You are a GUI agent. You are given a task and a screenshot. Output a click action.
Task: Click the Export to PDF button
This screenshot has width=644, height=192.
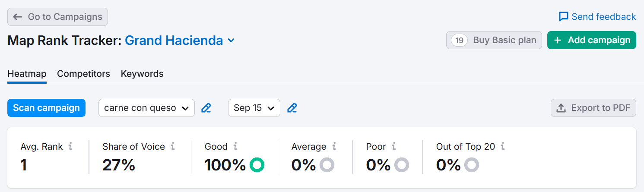point(593,108)
